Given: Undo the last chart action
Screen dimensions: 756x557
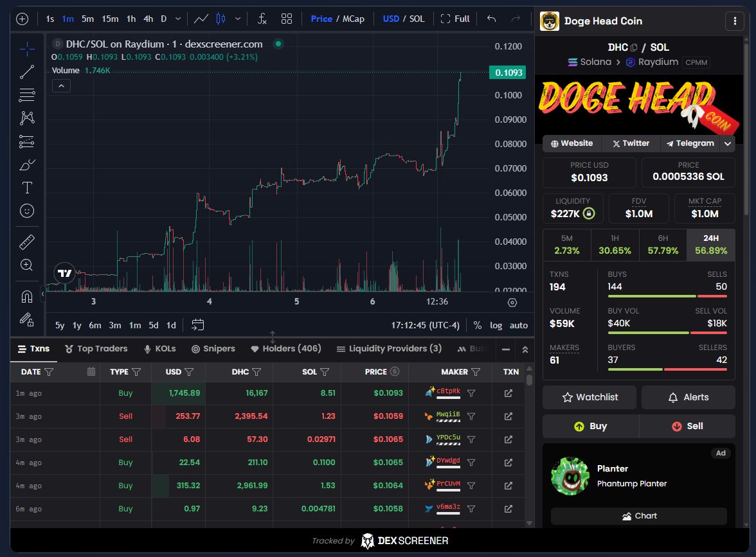Looking at the screenshot, I should pyautogui.click(x=491, y=19).
